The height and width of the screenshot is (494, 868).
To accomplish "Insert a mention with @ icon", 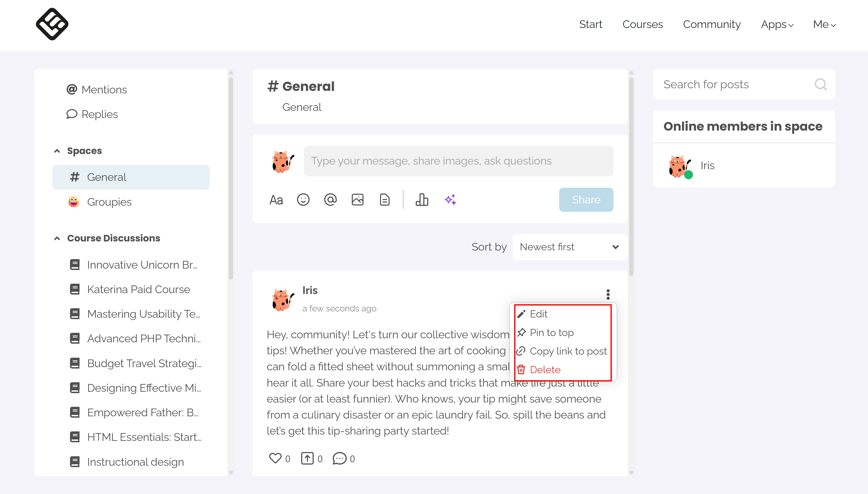I will [330, 200].
